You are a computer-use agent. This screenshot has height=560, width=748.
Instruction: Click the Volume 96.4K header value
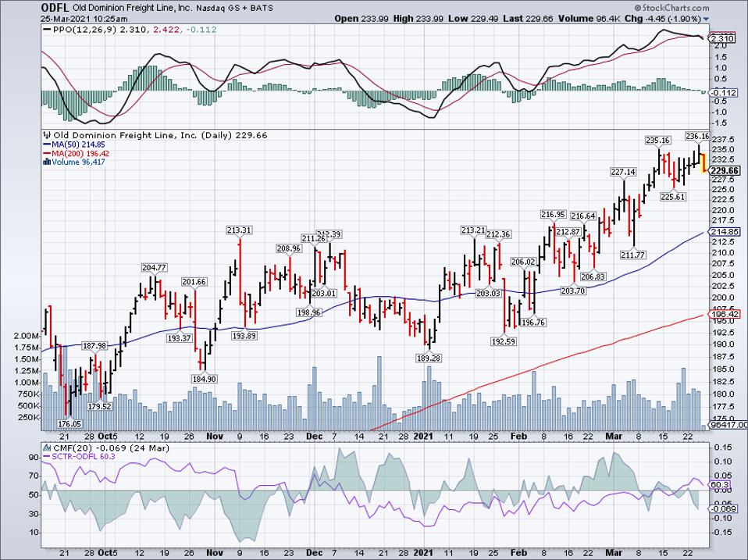coord(589,19)
